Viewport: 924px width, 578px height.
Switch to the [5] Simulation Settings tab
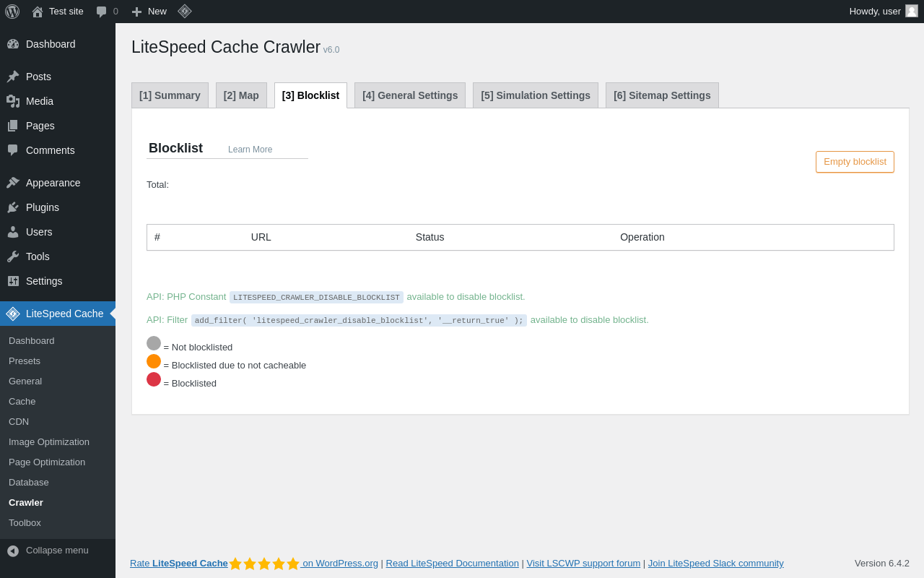tap(536, 95)
